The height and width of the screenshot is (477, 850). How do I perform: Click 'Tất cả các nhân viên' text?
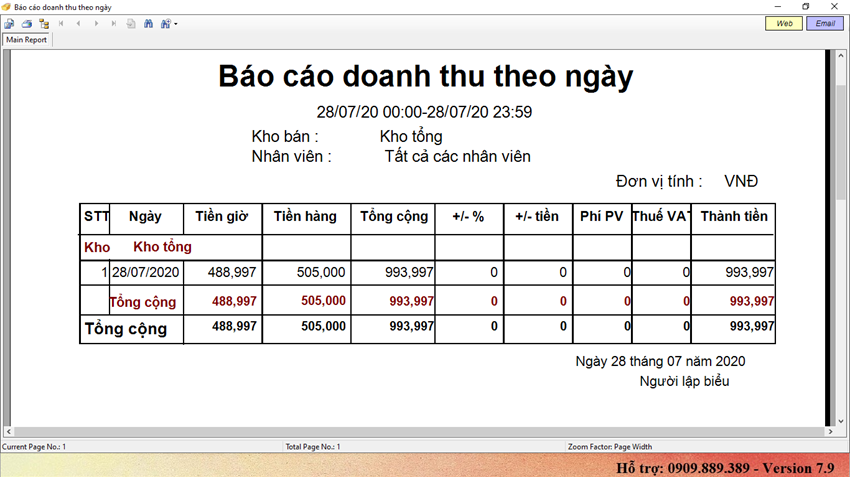[458, 157]
